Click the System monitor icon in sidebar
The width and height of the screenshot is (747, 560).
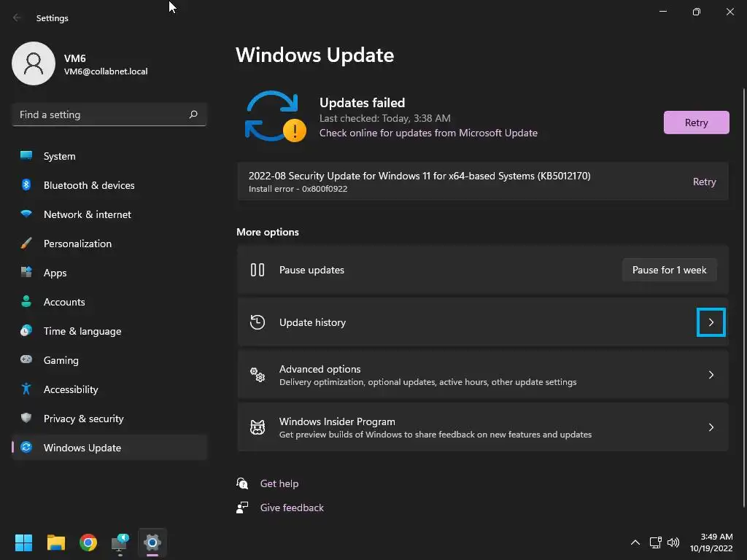tap(26, 156)
